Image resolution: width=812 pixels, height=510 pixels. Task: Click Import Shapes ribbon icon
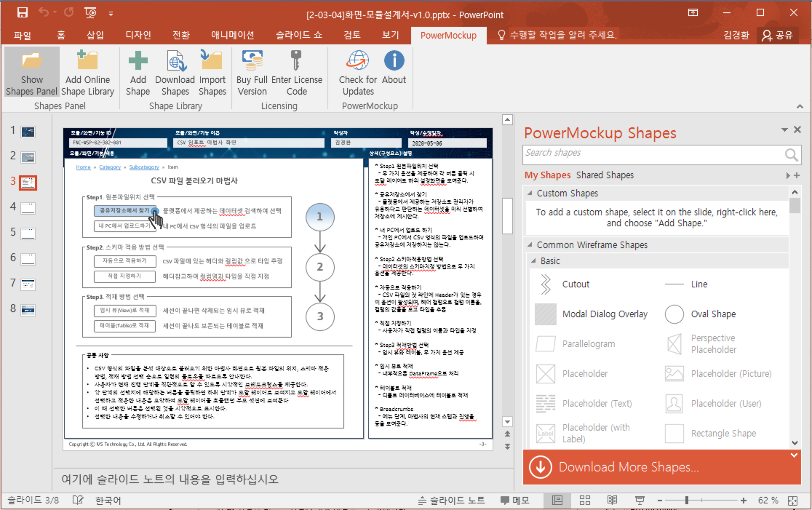pyautogui.click(x=212, y=61)
